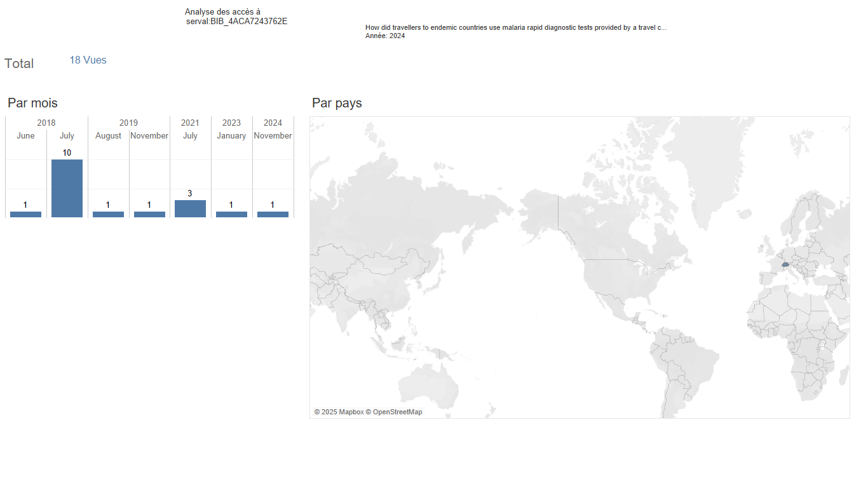Image resolution: width=868 pixels, height=488 pixels.
Task: Select the August 2019 bar
Action: tap(108, 214)
